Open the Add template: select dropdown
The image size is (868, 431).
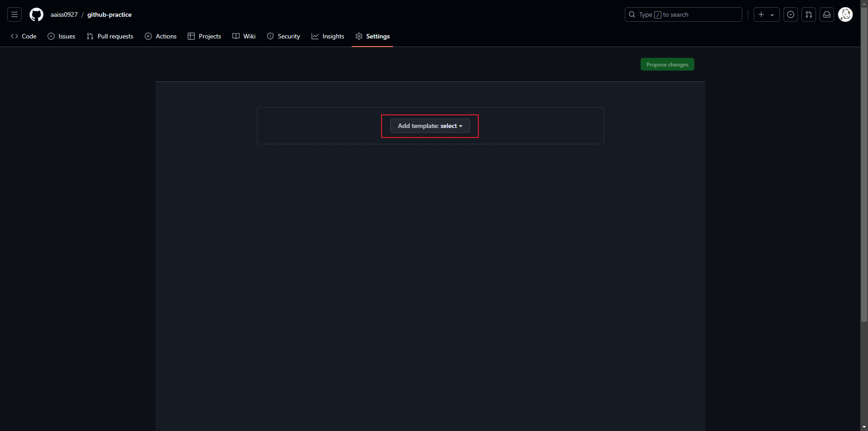tap(430, 126)
